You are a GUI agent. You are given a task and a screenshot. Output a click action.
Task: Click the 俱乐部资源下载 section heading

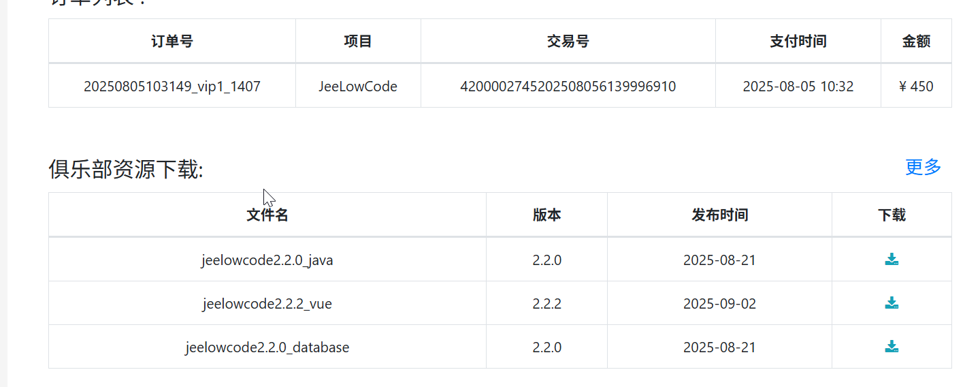pos(126,170)
